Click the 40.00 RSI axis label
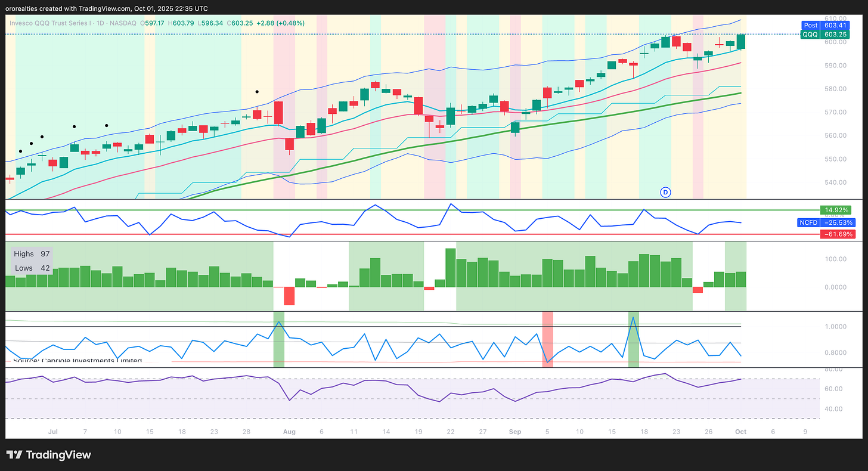The image size is (868, 471). coord(833,409)
